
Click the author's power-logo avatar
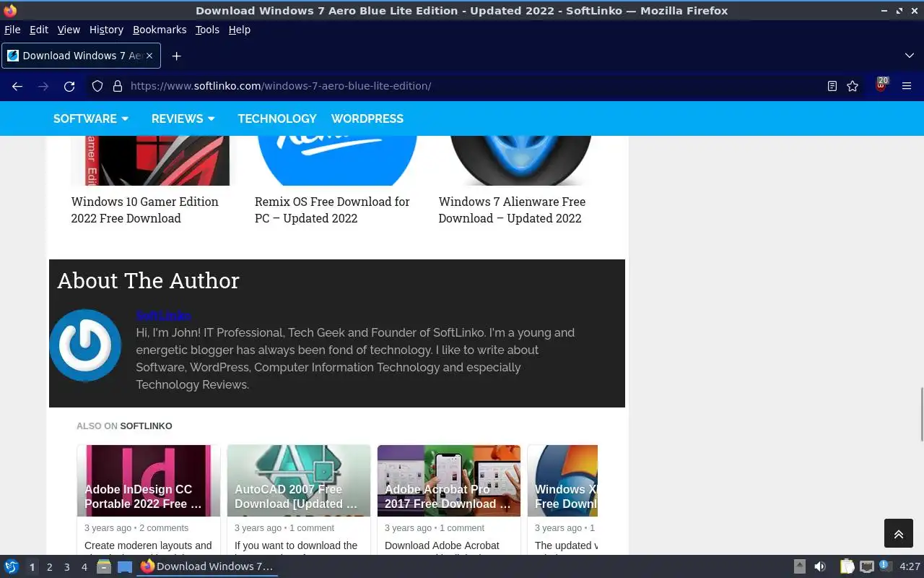[85, 345]
